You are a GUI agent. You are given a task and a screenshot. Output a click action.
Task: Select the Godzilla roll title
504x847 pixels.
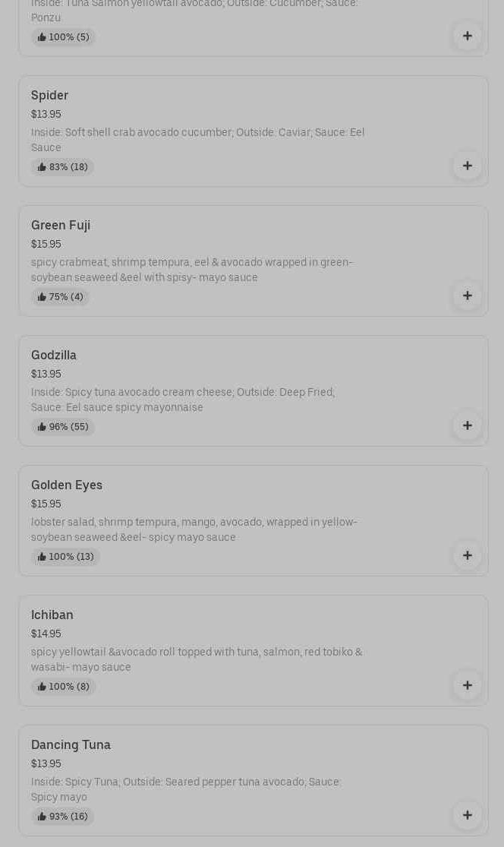(54, 356)
